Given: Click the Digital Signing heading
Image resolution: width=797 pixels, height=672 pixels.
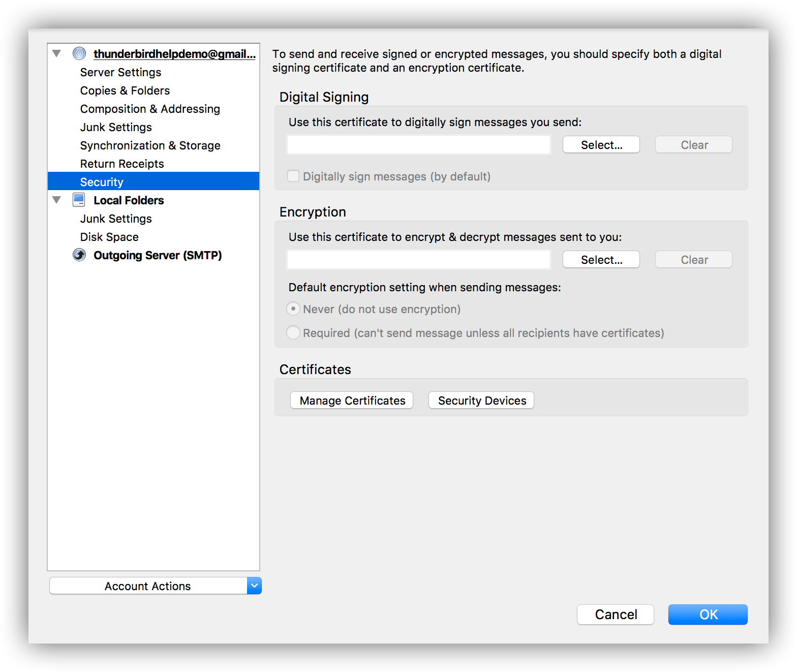Looking at the screenshot, I should 324,97.
